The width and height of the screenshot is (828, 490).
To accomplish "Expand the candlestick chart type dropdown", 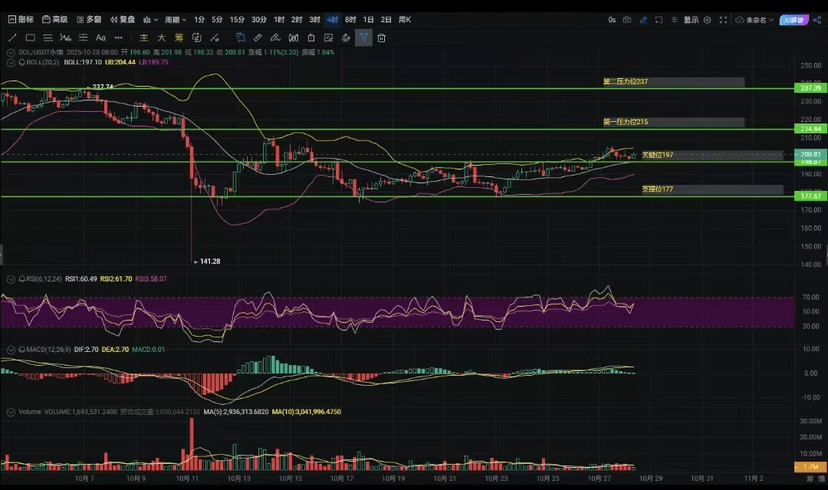I will [x=149, y=19].
